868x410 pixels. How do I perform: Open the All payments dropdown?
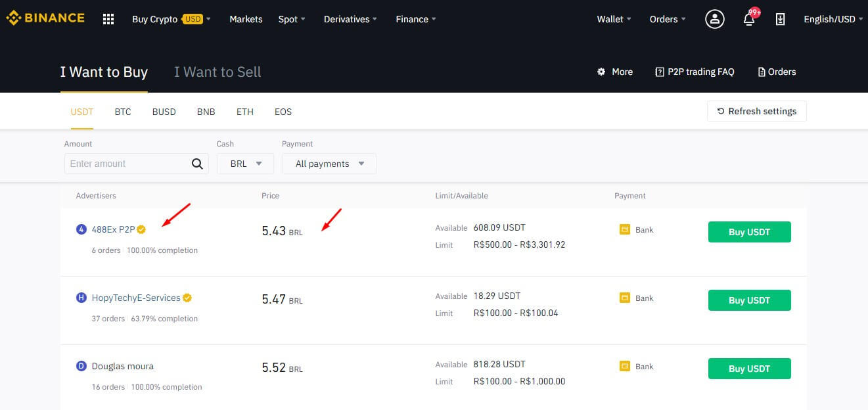point(329,164)
